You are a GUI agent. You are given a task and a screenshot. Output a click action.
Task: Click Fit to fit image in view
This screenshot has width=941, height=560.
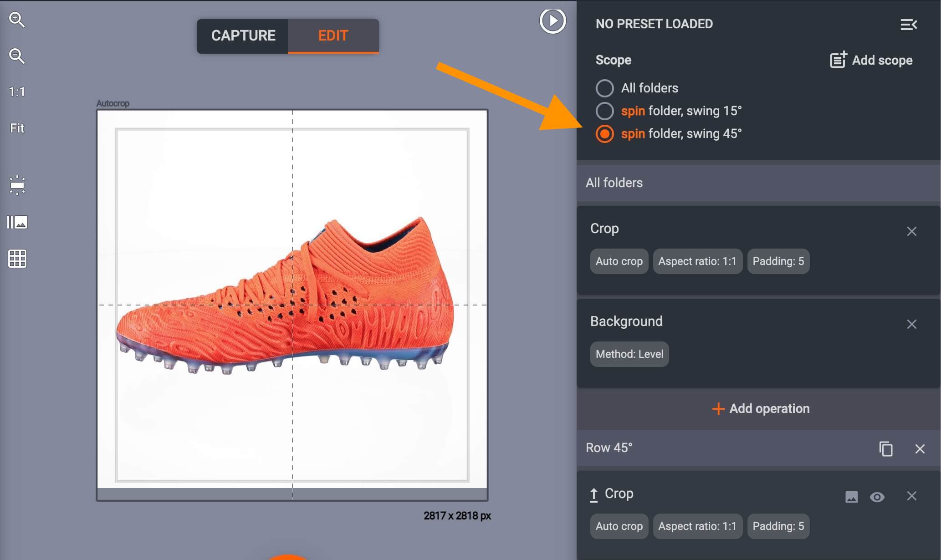point(16,128)
